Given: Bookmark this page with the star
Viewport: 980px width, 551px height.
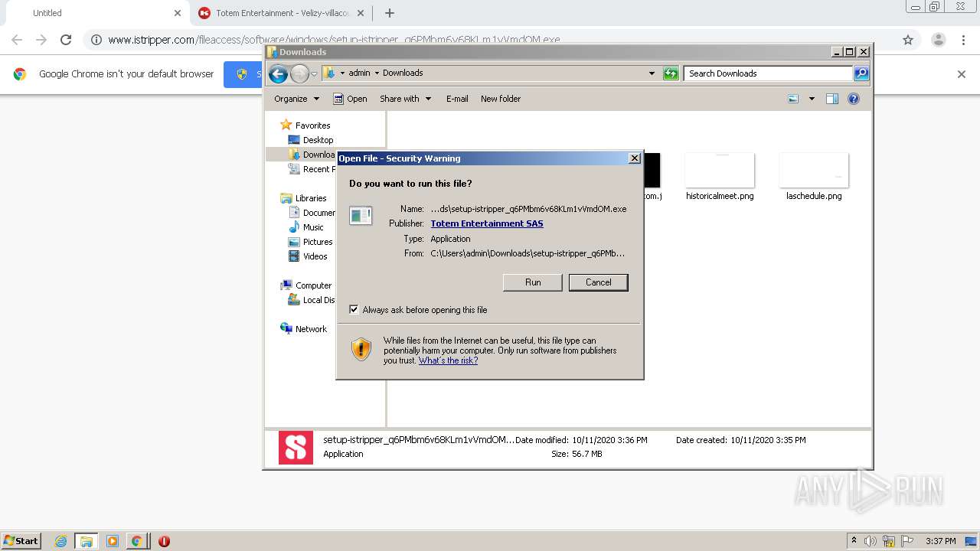Looking at the screenshot, I should (907, 40).
